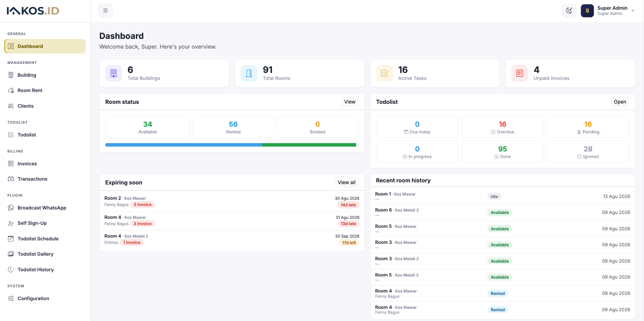Click the '30 Sep 2026' expiry date

347,236
